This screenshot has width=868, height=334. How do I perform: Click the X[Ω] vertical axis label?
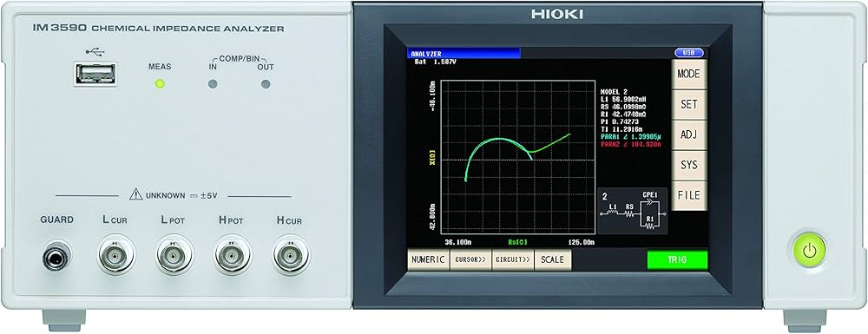pos(432,158)
